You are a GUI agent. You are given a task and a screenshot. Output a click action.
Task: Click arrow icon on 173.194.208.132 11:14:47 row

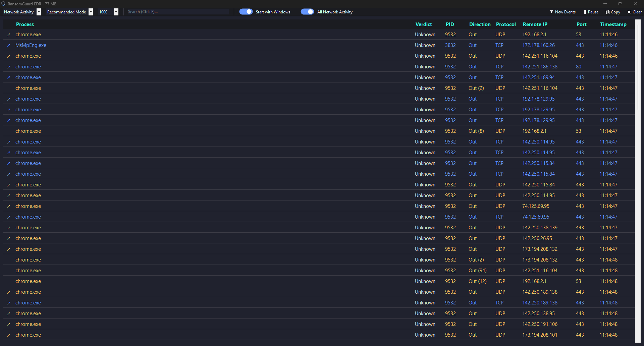point(9,249)
